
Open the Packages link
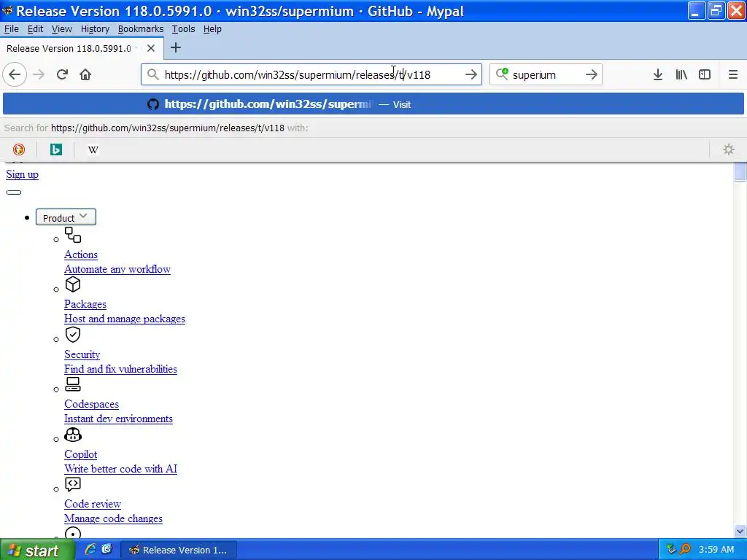[85, 304]
